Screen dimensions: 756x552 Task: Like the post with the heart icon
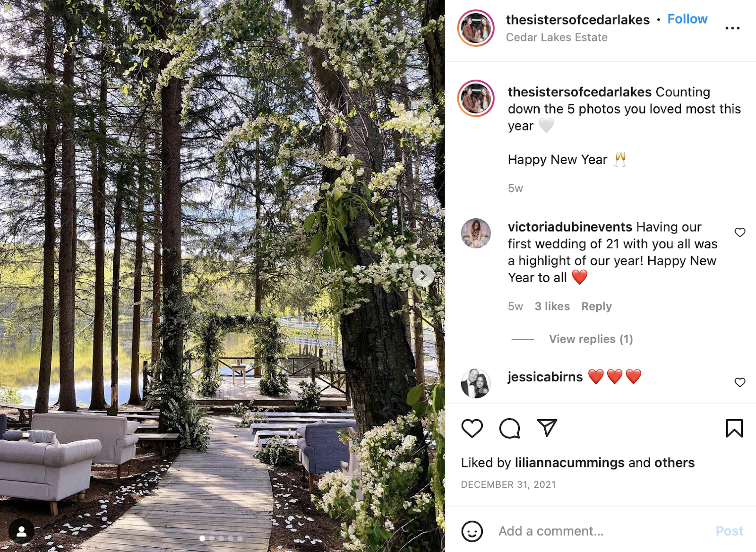(472, 428)
